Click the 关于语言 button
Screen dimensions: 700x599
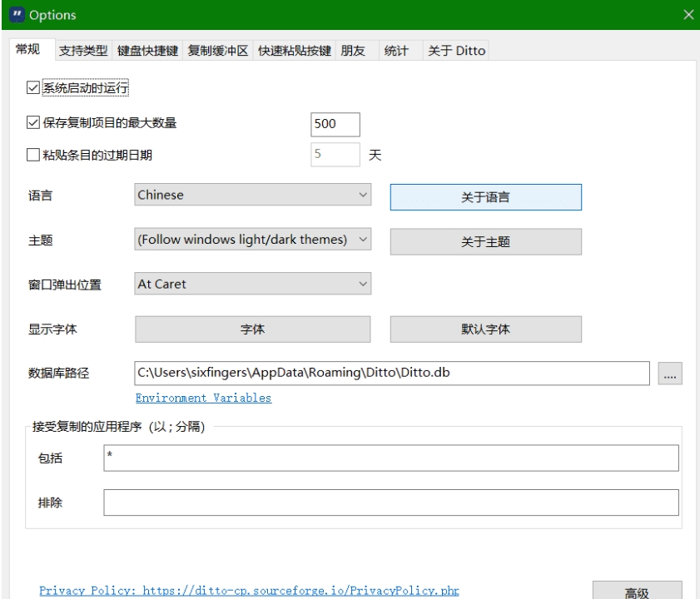coord(485,198)
